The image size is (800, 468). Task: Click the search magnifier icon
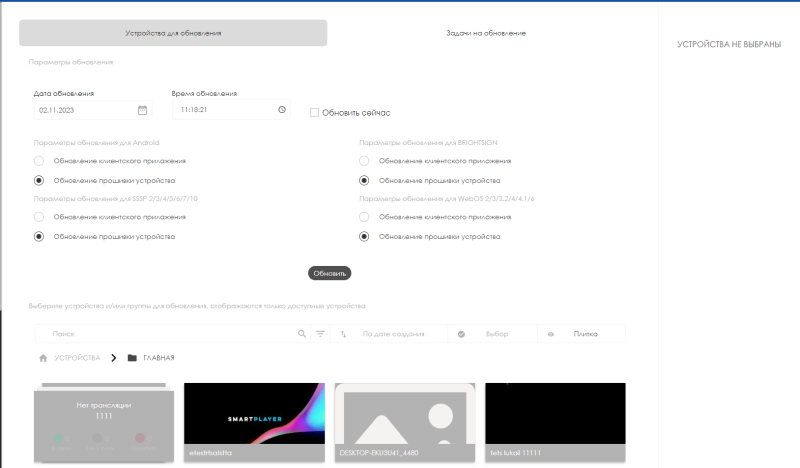tap(302, 334)
